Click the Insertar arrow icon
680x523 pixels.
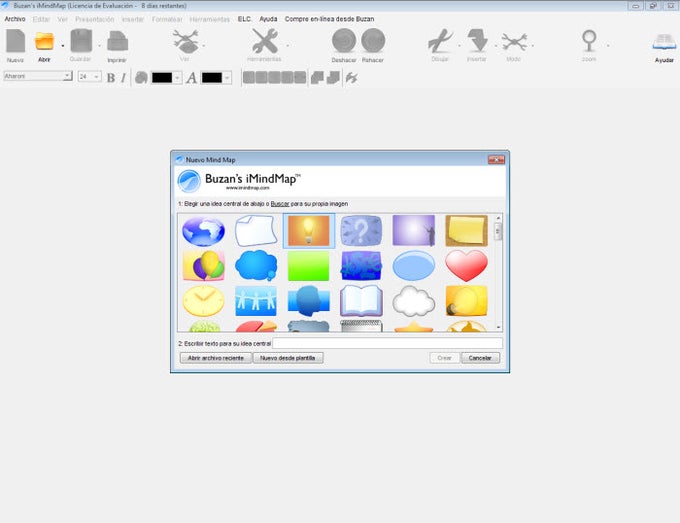[x=477, y=41]
